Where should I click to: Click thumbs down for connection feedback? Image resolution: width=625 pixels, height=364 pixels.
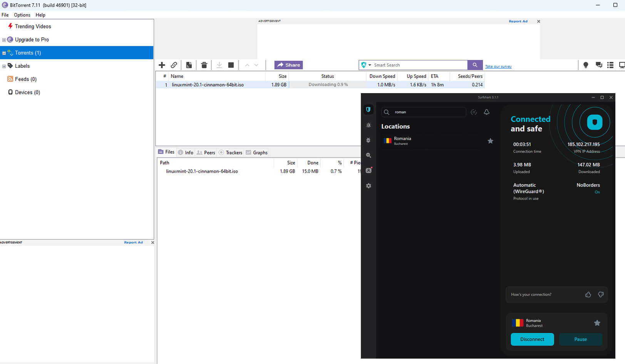pos(601,295)
